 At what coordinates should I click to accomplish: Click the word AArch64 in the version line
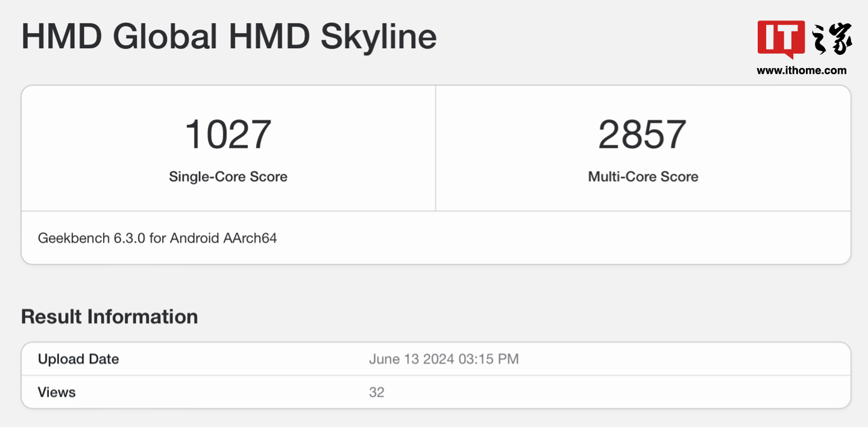click(250, 238)
